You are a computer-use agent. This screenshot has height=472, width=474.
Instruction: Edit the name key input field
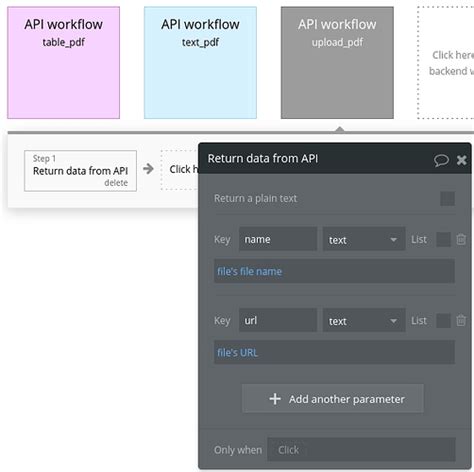coord(278,239)
